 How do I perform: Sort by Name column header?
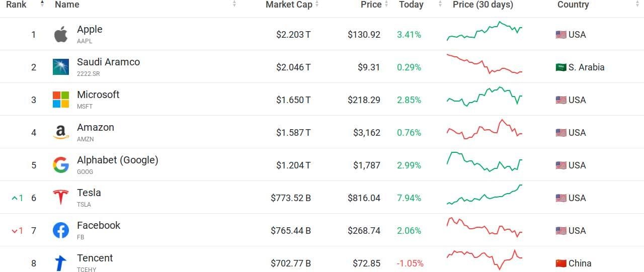tap(67, 5)
